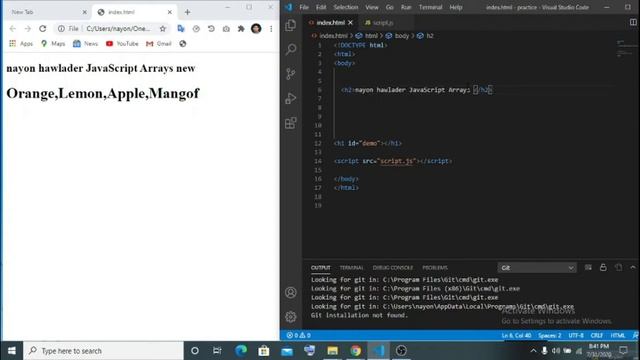Screen dimensions: 640x360
Task: Open the Go menu
Action: coord(389,7)
